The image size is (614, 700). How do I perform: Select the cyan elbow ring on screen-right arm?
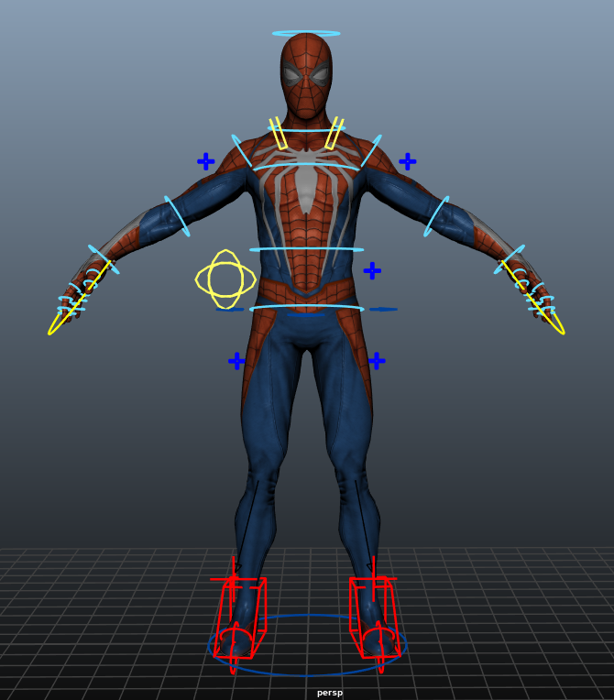pyautogui.click(x=436, y=216)
